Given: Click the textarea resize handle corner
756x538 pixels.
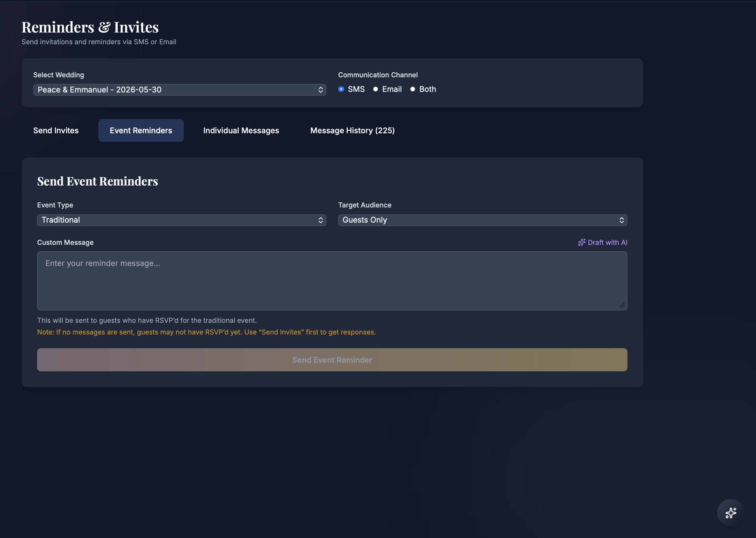Looking at the screenshot, I should 622,305.
